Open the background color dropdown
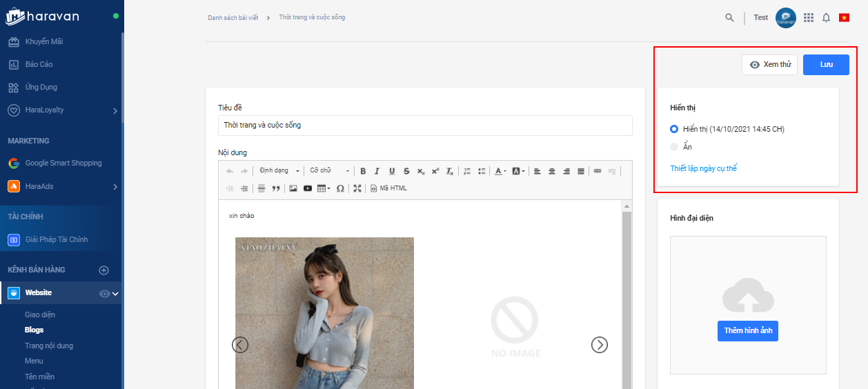Viewport: 868px width, 389px height. pyautogui.click(x=518, y=171)
